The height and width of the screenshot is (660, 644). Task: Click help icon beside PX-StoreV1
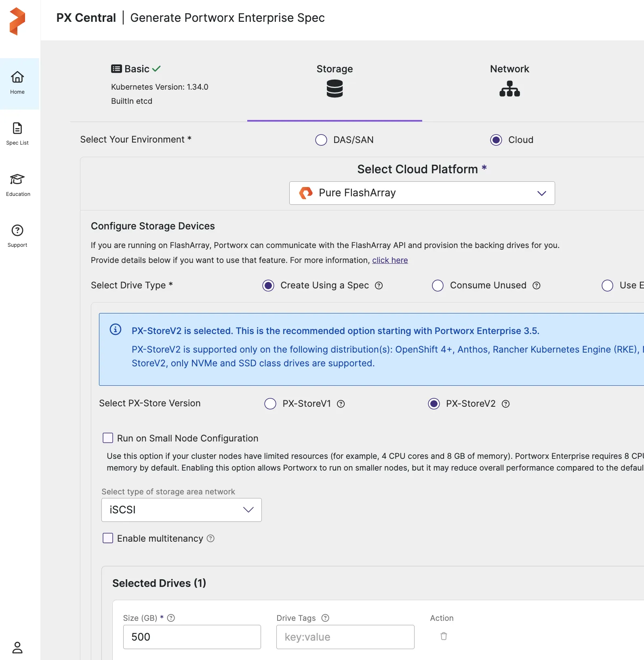tap(341, 404)
